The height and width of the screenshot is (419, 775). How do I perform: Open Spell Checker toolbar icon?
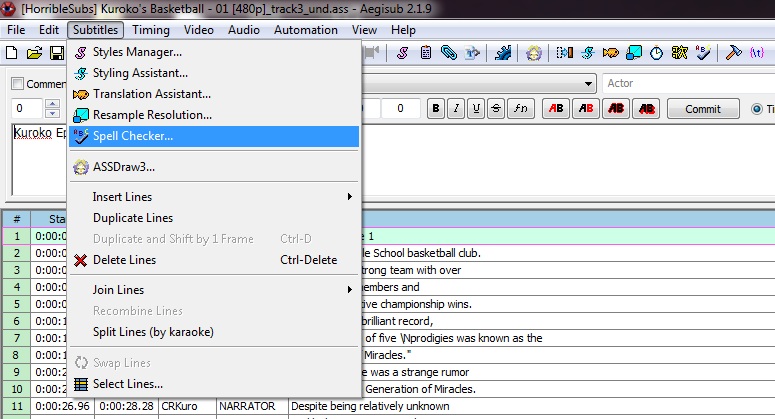(703, 52)
